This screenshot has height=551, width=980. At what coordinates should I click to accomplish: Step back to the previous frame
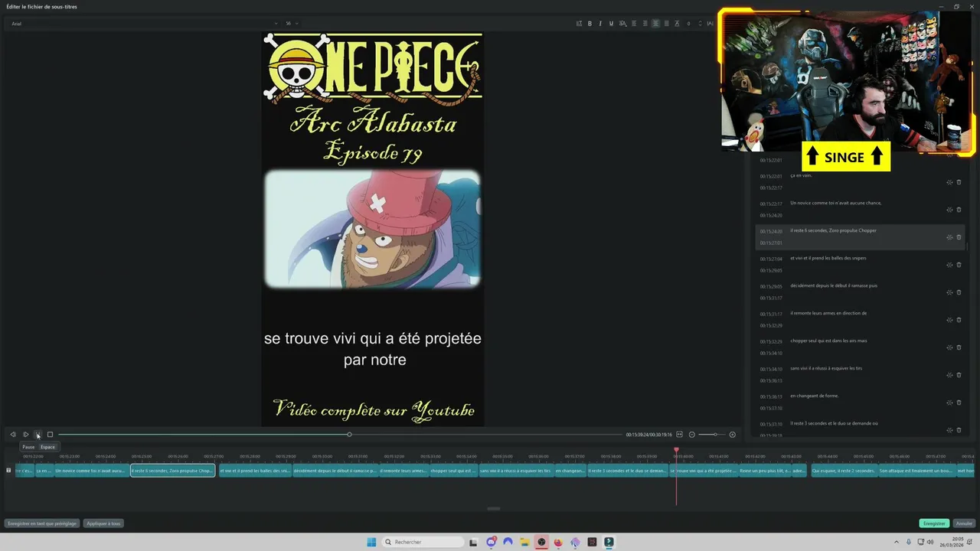click(12, 435)
